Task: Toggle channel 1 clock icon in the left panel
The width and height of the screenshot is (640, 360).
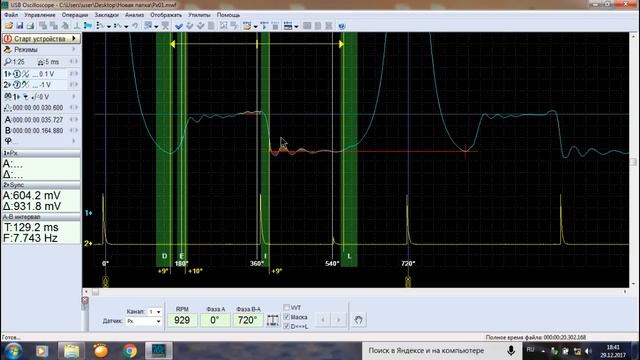Action: click(x=17, y=74)
